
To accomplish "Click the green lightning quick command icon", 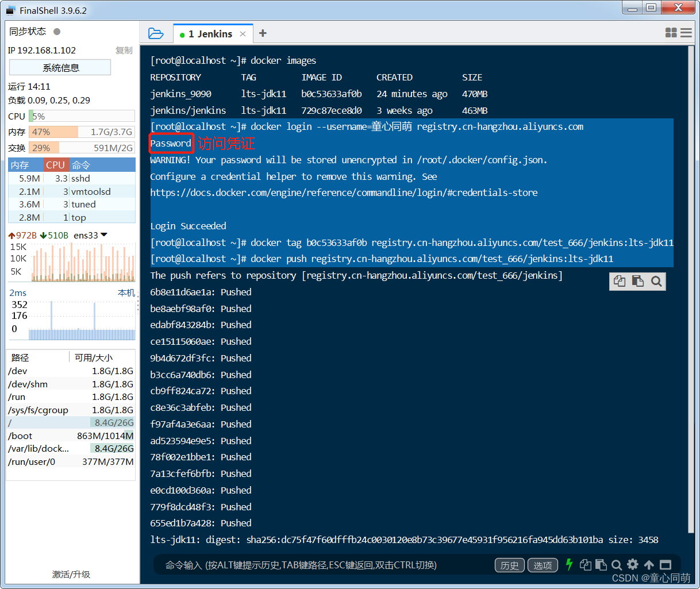I will (569, 565).
